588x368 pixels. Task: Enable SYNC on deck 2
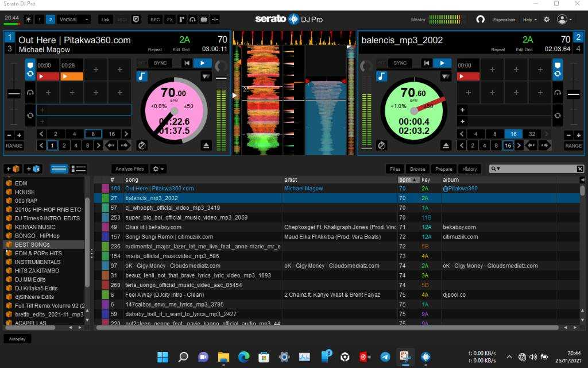point(400,63)
